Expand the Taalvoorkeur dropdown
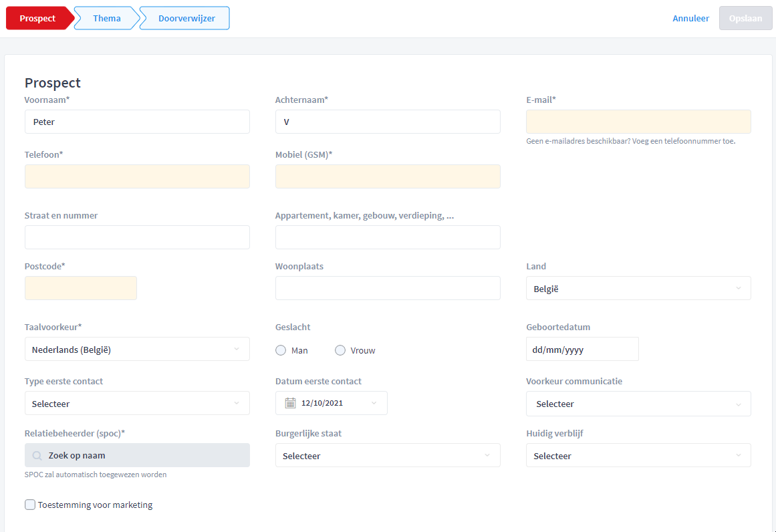 point(137,349)
